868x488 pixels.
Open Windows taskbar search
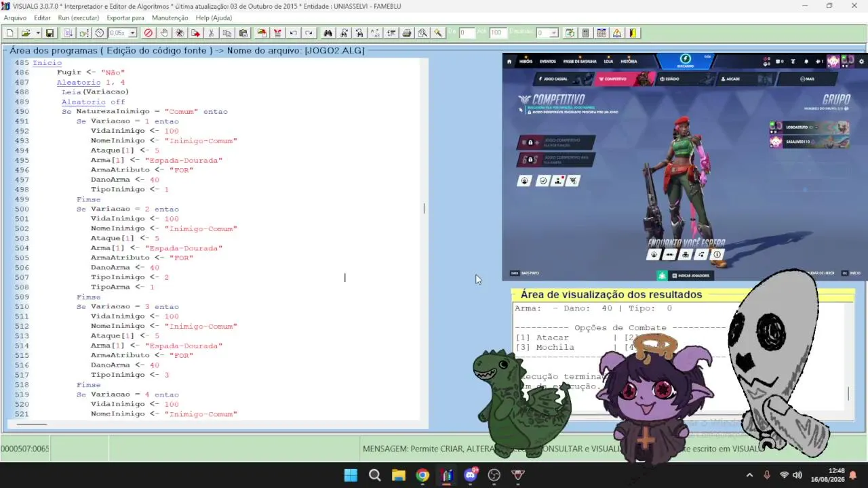click(374, 475)
